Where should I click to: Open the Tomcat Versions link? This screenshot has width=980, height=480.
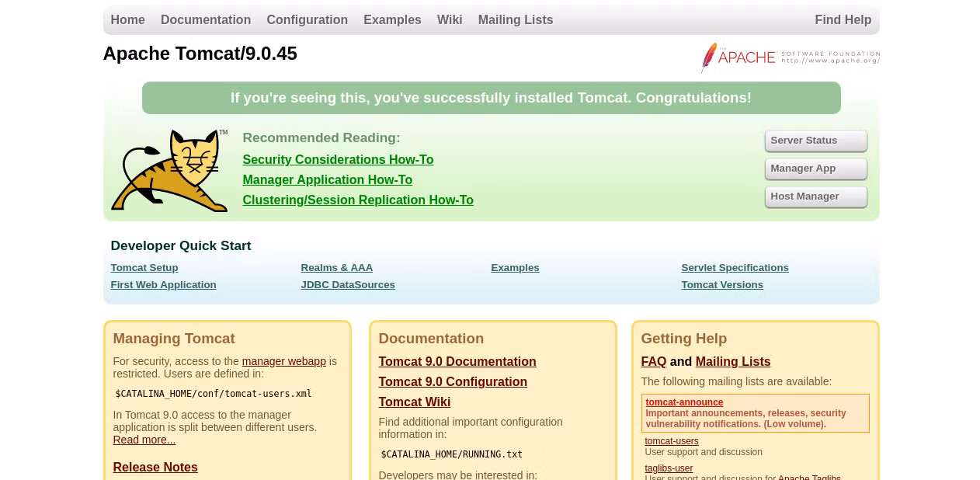point(722,285)
